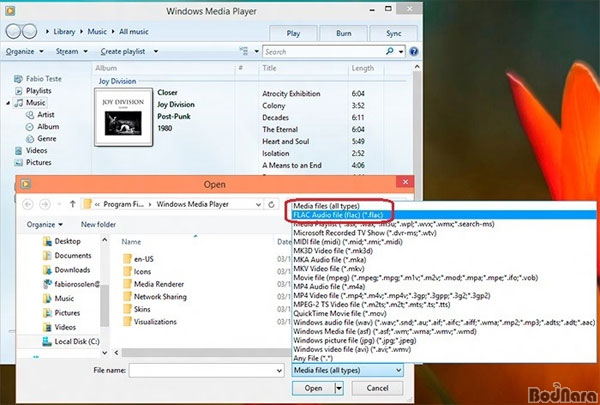Choose MP4 Audio file (*.m4a) filter
Screen dimensions: 600x405
(x=444, y=286)
